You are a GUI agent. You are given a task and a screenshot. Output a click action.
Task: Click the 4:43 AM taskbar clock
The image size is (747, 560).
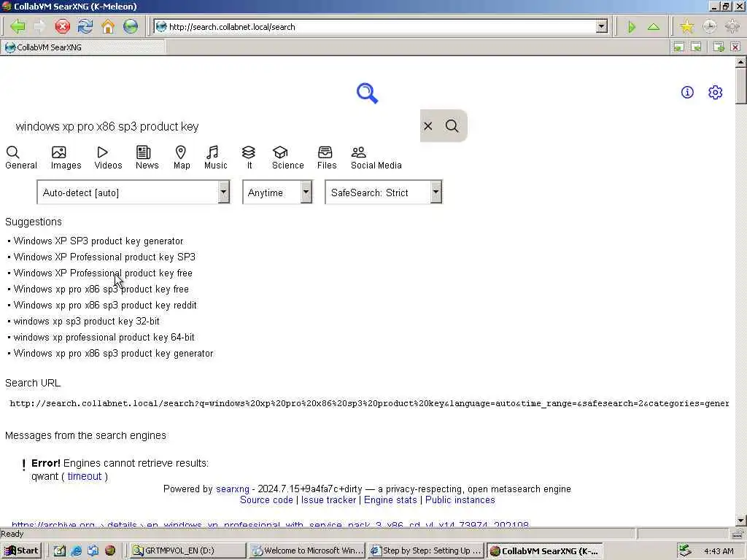719,551
